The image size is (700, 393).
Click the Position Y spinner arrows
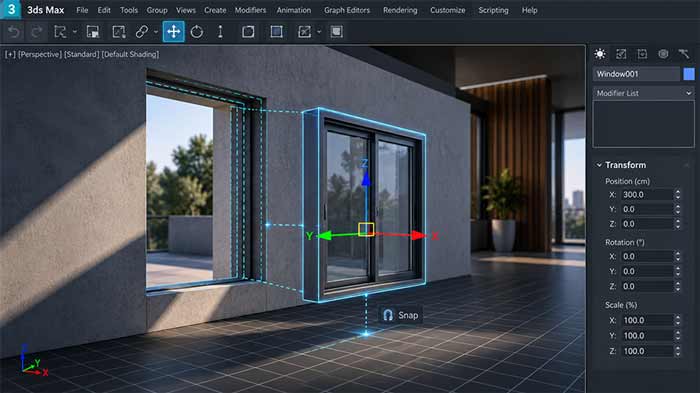coord(678,209)
